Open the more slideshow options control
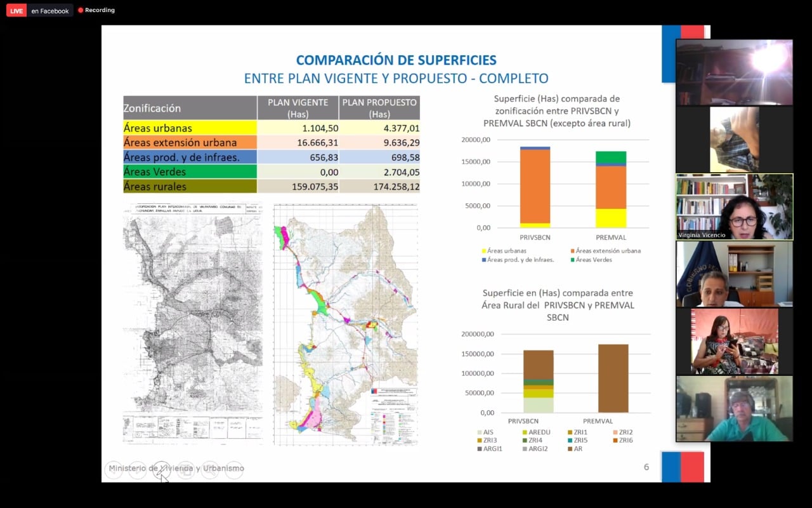 234,470
